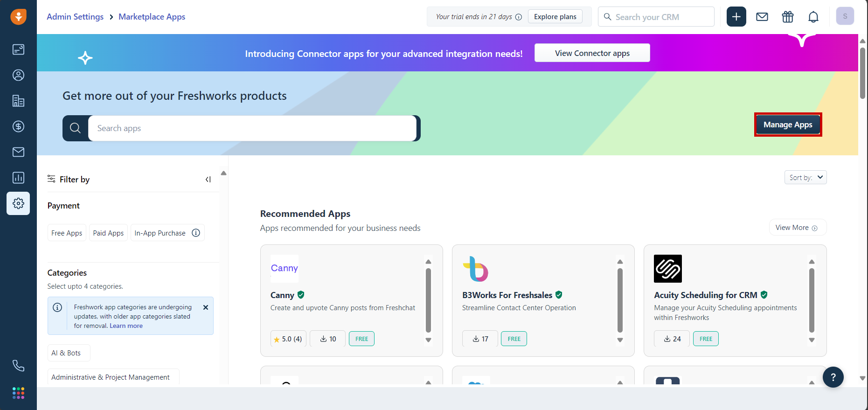Image resolution: width=868 pixels, height=410 pixels.
Task: Open the Sort by dropdown
Action: (806, 177)
